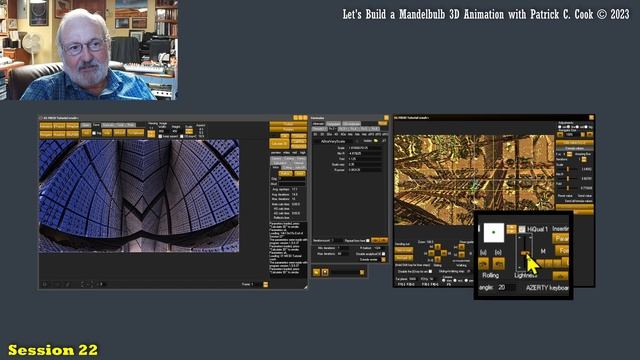Click the Iterationcount field in Formulas window

tap(337, 240)
